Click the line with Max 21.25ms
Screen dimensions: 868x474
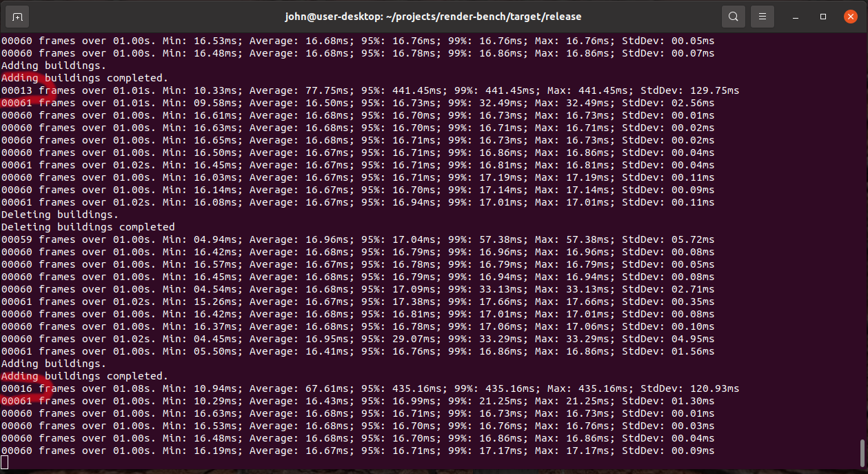358,401
